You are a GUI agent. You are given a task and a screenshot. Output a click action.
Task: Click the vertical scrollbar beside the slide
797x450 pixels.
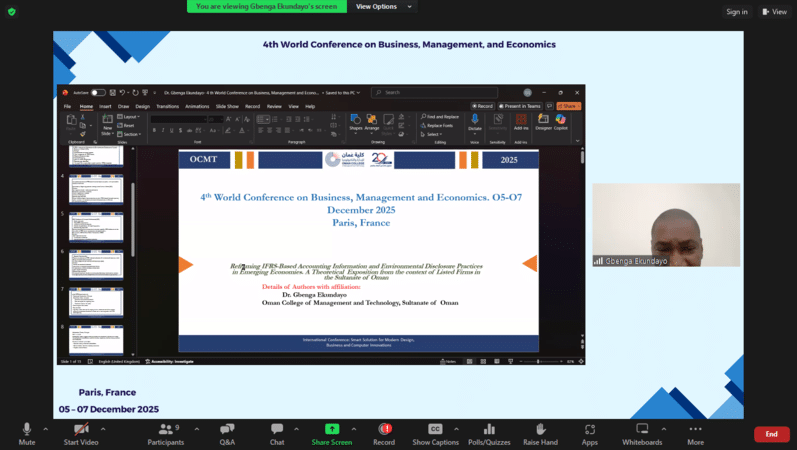click(582, 250)
